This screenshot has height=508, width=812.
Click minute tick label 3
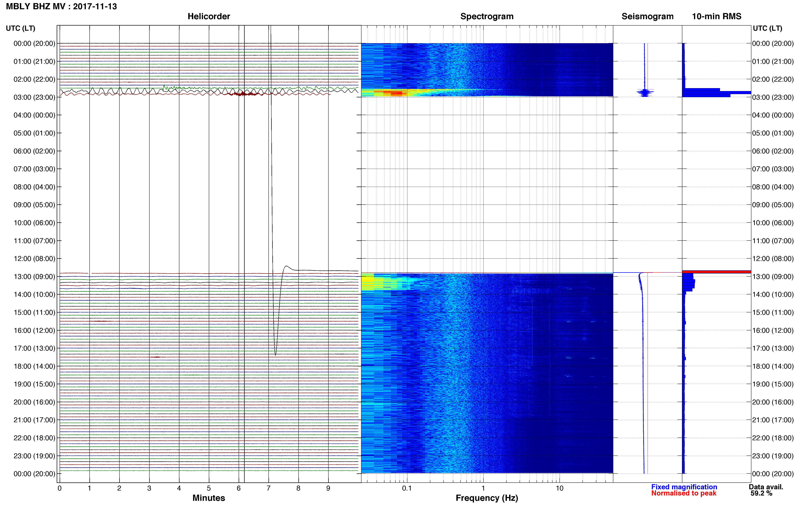coord(149,488)
